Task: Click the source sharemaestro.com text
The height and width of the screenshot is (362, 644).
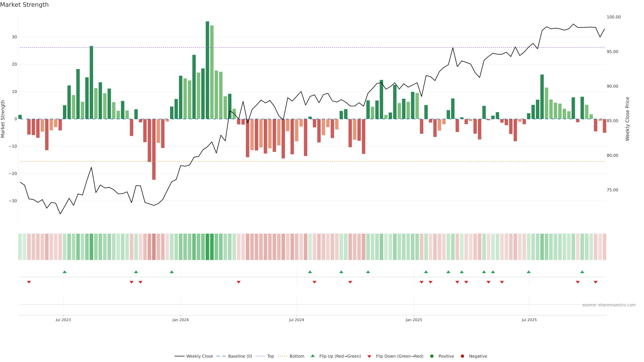Action: (x=609, y=305)
